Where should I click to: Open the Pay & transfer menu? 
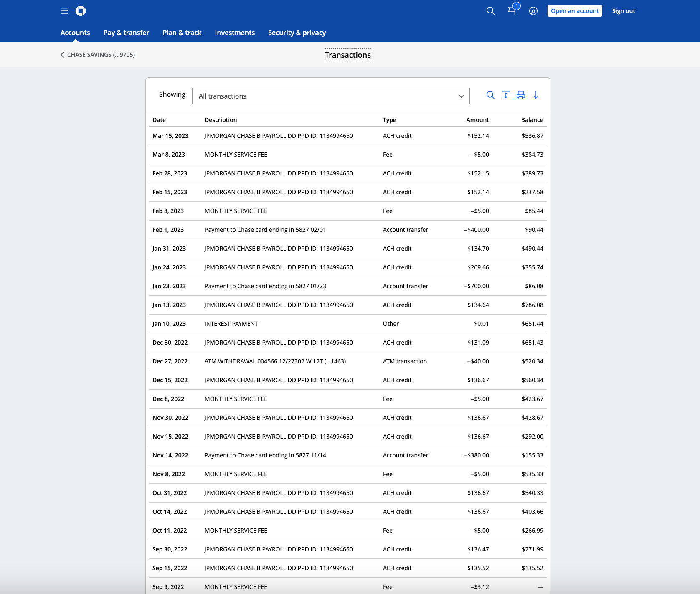(x=126, y=33)
